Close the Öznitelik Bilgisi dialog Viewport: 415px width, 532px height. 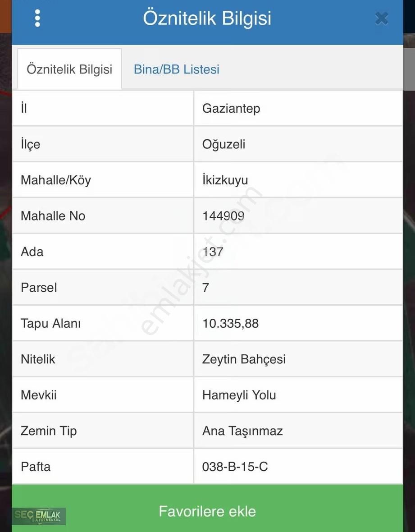click(x=381, y=18)
